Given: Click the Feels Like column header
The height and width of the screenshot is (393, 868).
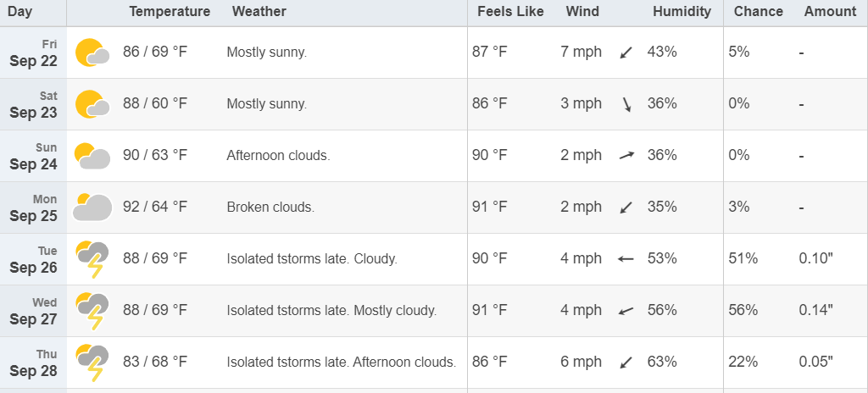Looking at the screenshot, I should pyautogui.click(x=511, y=12).
